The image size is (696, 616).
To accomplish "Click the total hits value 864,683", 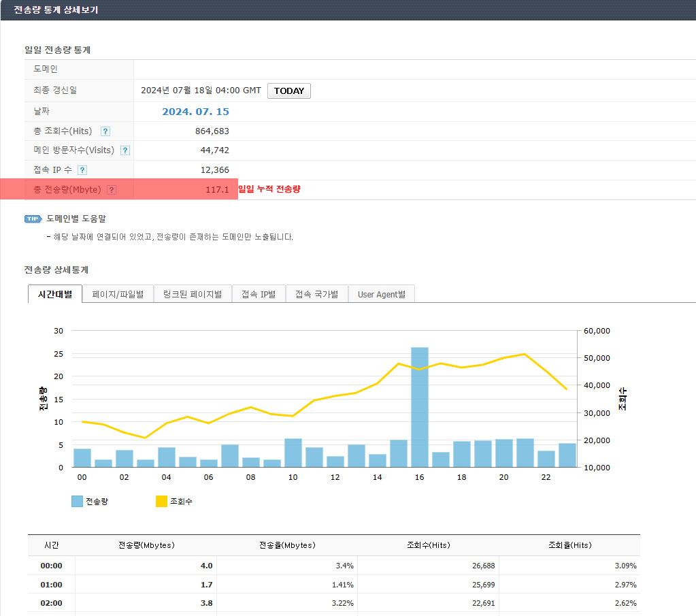I will point(212,131).
